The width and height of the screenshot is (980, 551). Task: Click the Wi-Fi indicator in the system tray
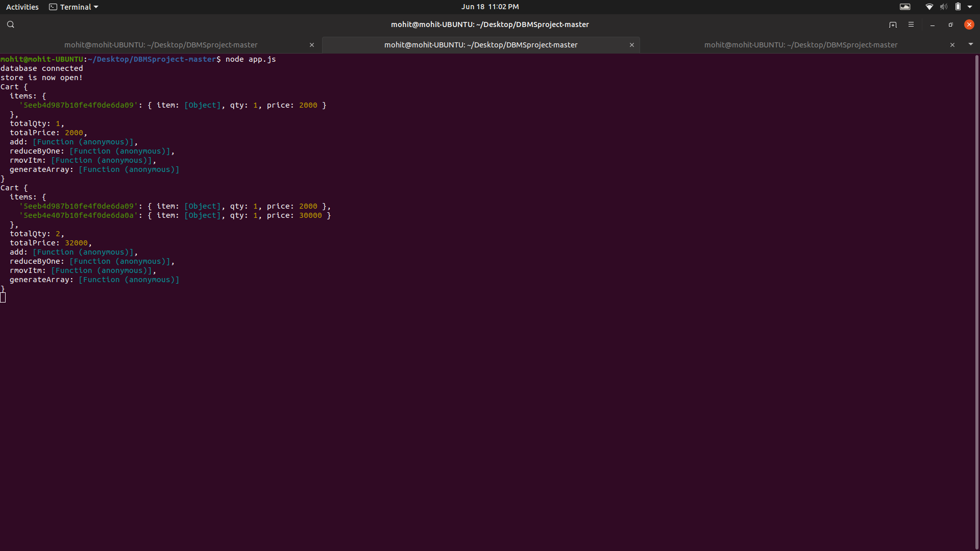(929, 7)
